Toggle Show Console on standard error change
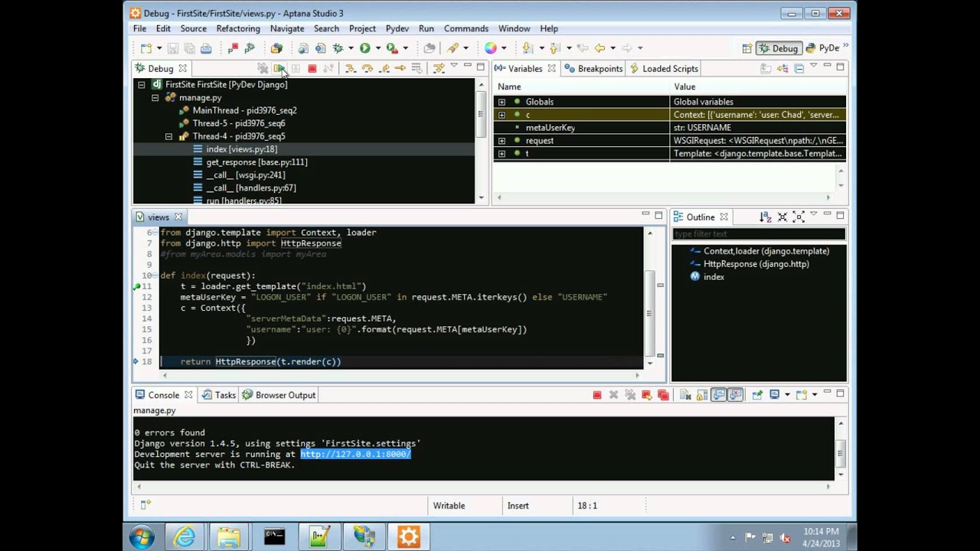The height and width of the screenshot is (551, 980). (x=736, y=395)
